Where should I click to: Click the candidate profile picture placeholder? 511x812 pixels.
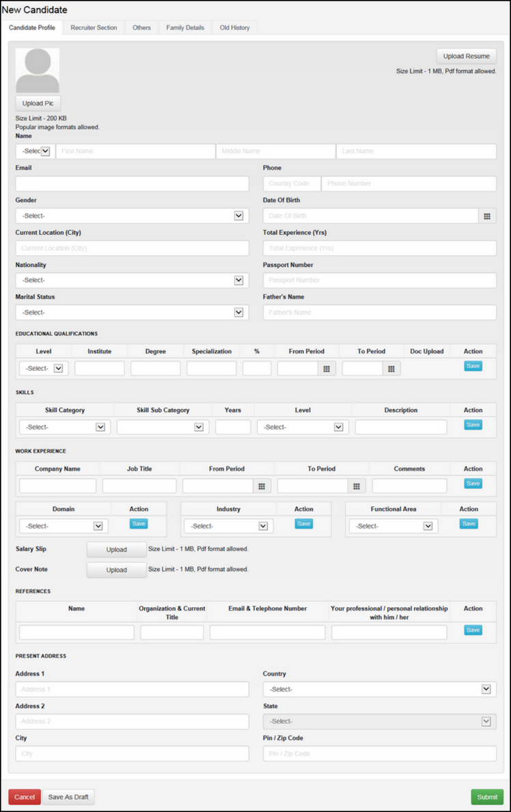pos(38,70)
